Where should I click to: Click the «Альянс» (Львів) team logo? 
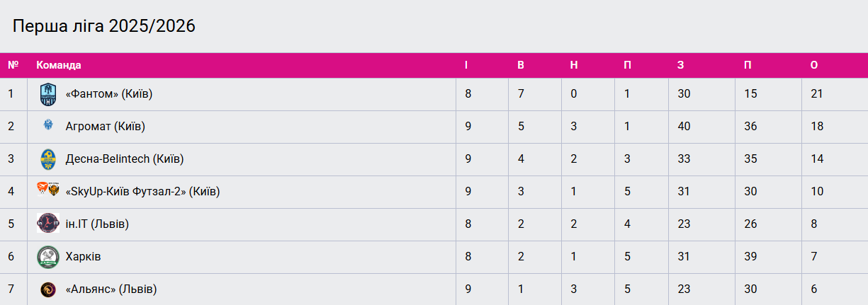click(47, 289)
